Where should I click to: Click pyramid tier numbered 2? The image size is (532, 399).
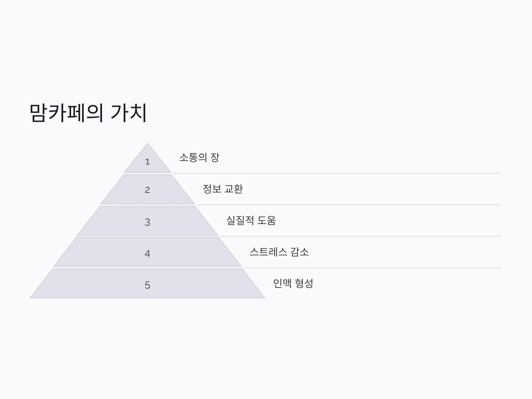[x=147, y=190]
